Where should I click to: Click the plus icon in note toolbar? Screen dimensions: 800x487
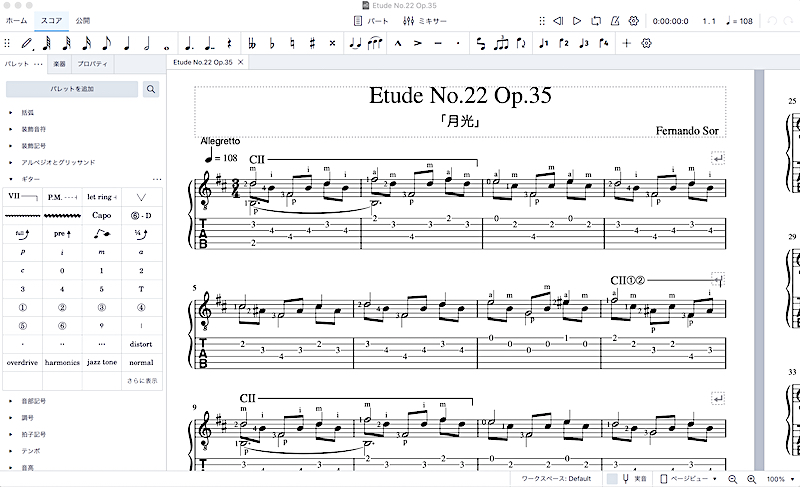(x=627, y=44)
